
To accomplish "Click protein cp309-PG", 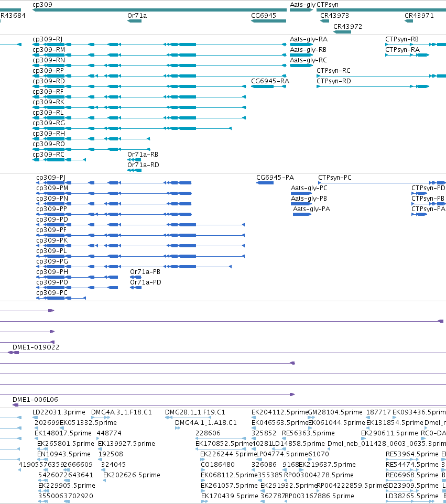I will click(x=134, y=267).
